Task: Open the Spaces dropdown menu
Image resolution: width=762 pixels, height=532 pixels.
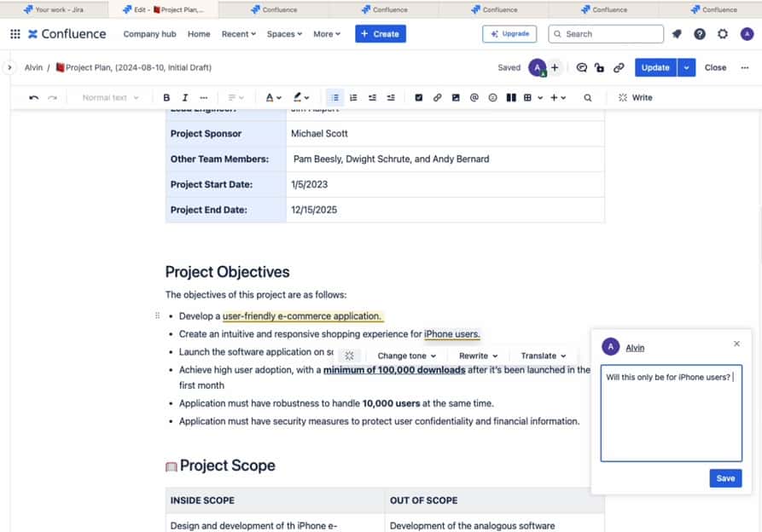Action: coord(284,34)
